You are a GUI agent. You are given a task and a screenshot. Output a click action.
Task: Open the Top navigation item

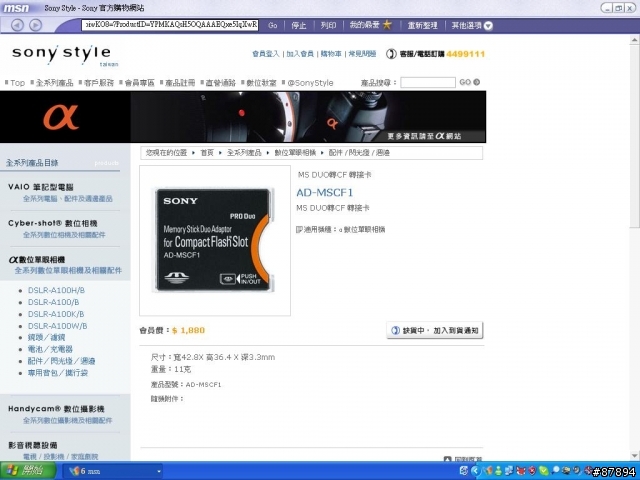click(x=17, y=83)
